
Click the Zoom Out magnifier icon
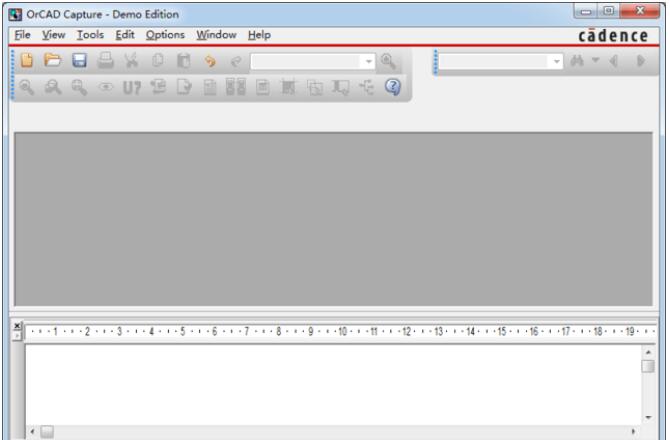pos(53,87)
